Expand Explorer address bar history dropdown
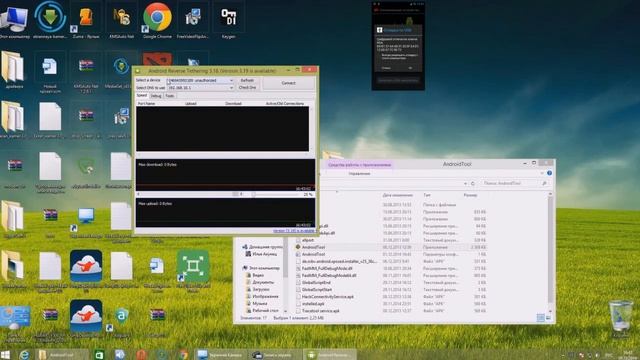The width and height of the screenshot is (640, 360). 465,184
